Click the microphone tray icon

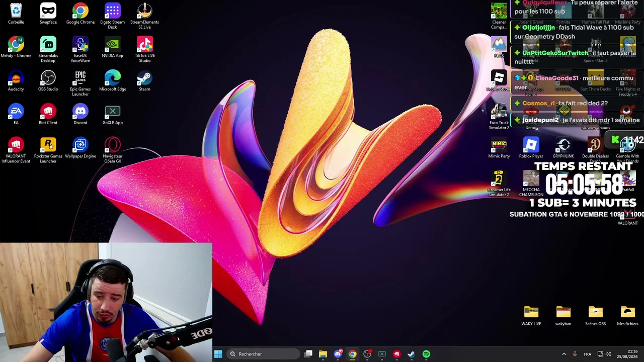(575, 354)
